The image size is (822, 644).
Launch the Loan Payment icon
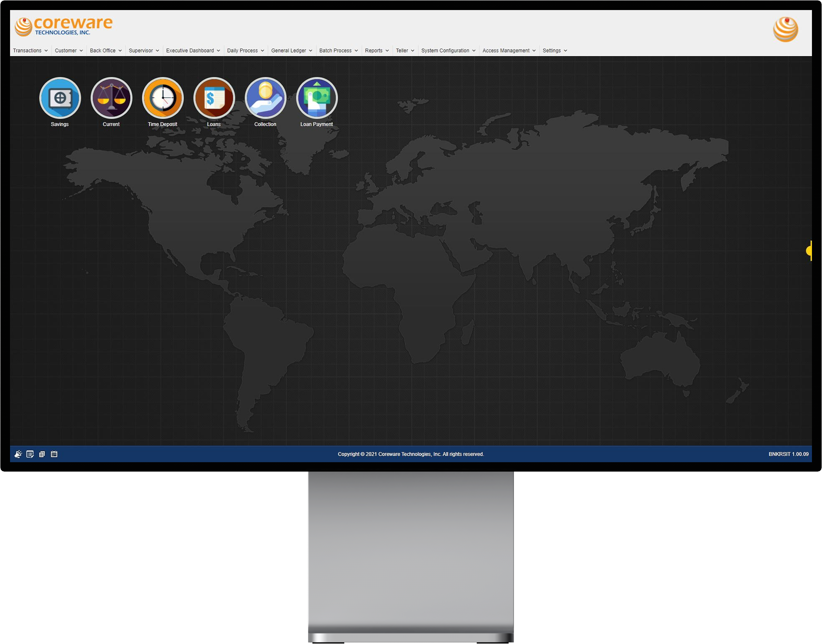317,98
